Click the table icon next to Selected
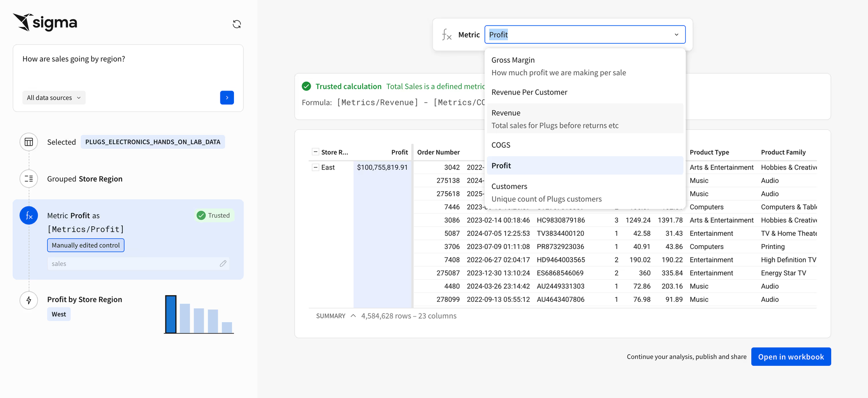 tap(29, 142)
